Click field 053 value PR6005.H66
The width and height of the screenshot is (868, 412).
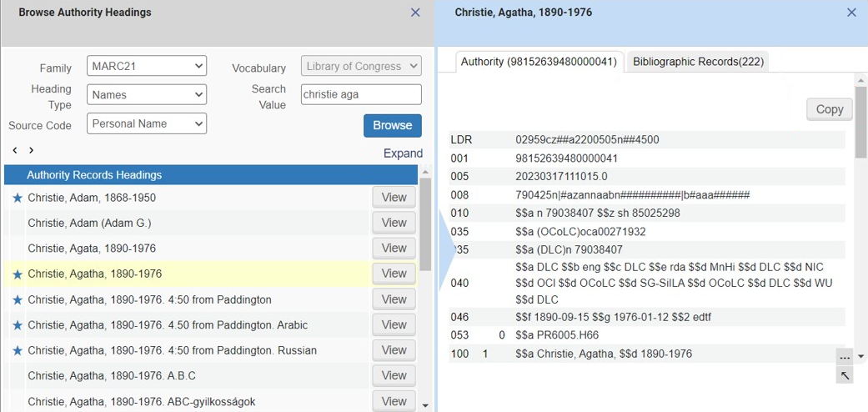(557, 335)
